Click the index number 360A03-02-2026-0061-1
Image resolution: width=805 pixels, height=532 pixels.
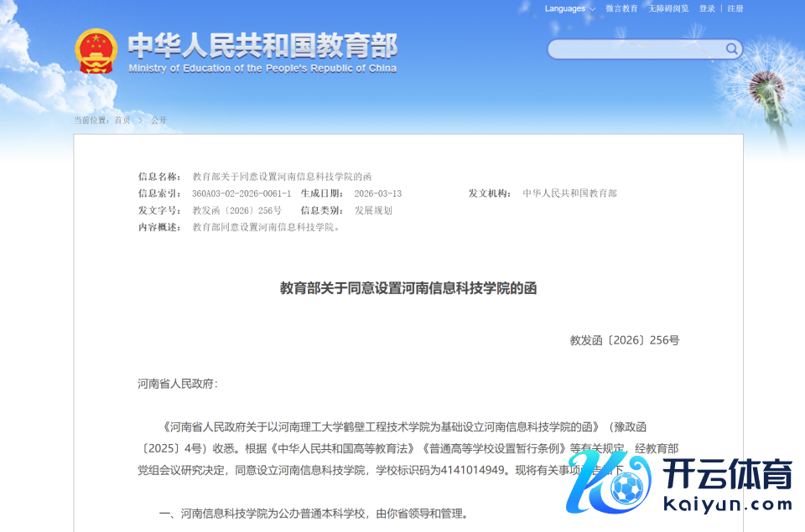pyautogui.click(x=241, y=194)
